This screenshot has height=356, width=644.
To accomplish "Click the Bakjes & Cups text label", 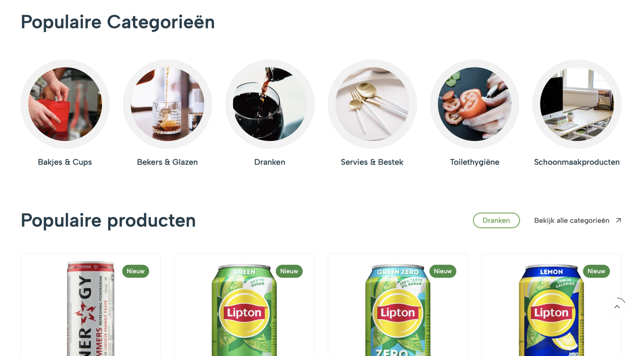I will [65, 162].
